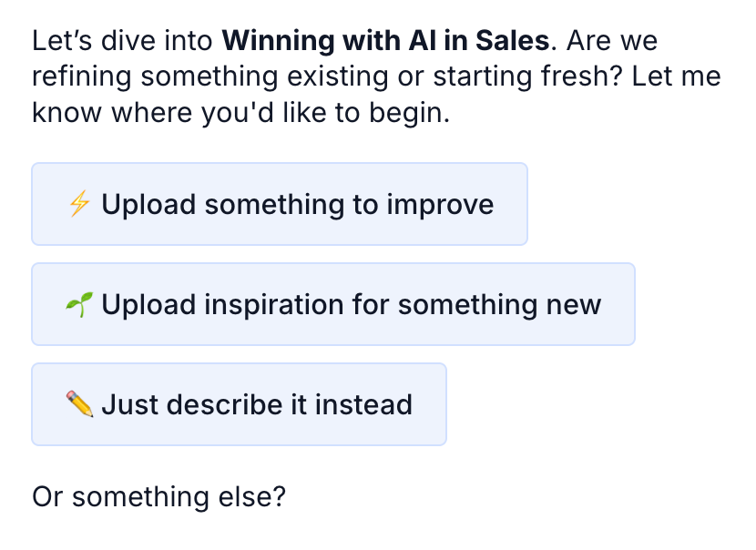The image size is (756, 550).
Task: Choose Upload something to improve
Action: click(280, 204)
